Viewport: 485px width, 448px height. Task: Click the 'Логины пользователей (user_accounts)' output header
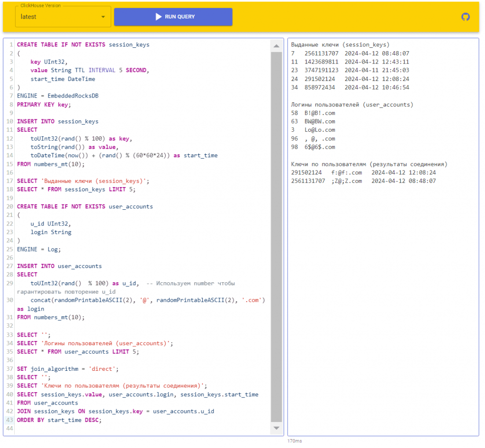[352, 105]
